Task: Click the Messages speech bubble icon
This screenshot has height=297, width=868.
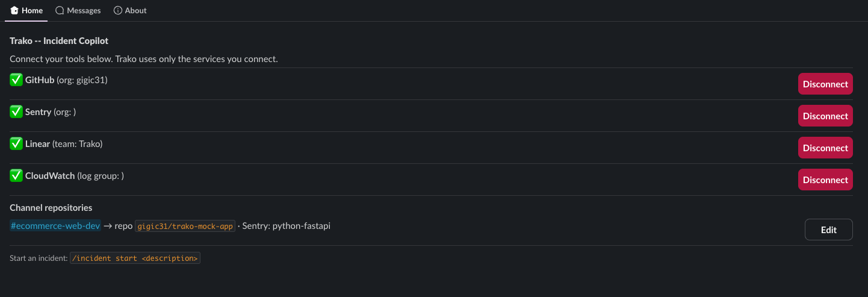Action: [60, 10]
